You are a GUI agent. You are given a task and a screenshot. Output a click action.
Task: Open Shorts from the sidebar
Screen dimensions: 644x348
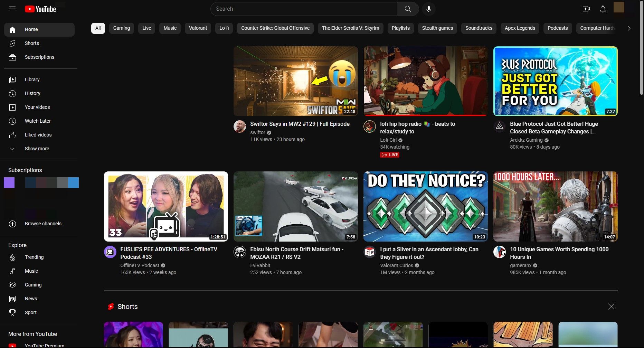click(x=32, y=43)
